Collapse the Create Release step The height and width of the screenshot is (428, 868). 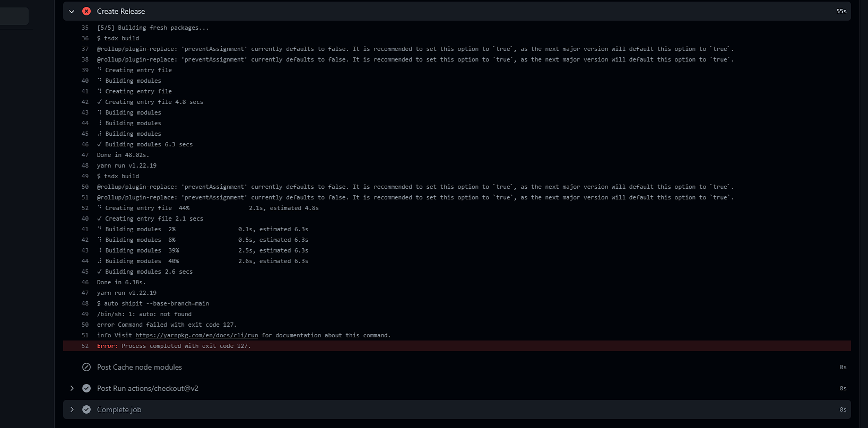coord(72,11)
